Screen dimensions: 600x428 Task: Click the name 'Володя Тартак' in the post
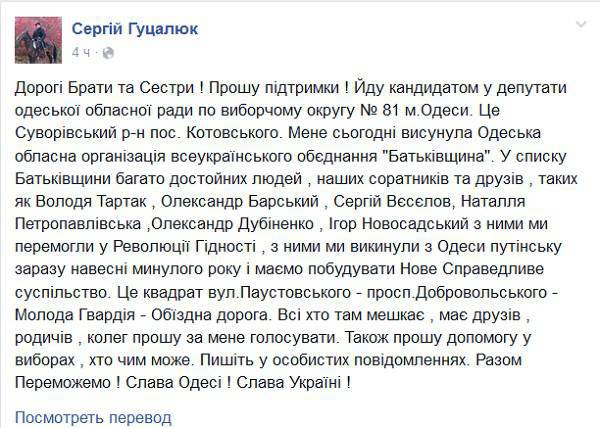(91, 202)
